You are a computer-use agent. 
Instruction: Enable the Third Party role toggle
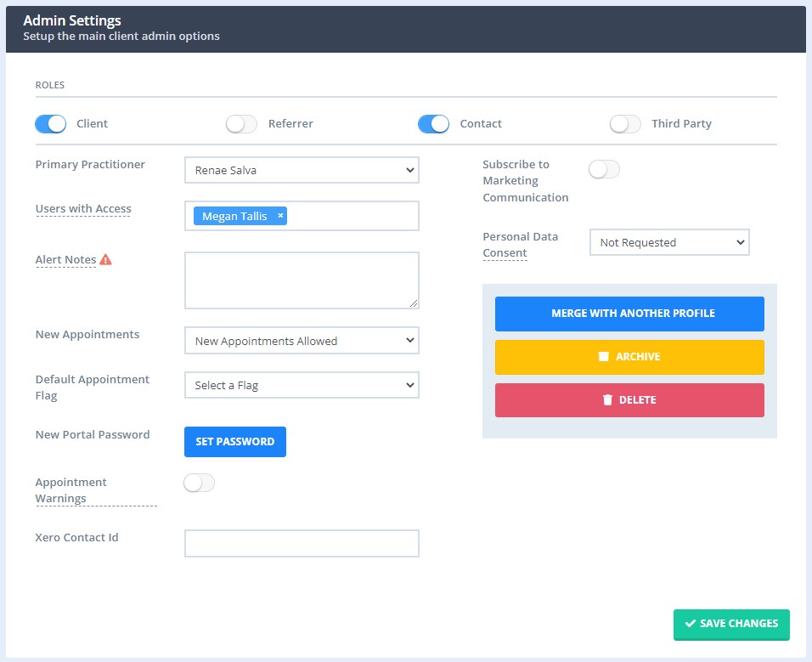pyautogui.click(x=625, y=124)
